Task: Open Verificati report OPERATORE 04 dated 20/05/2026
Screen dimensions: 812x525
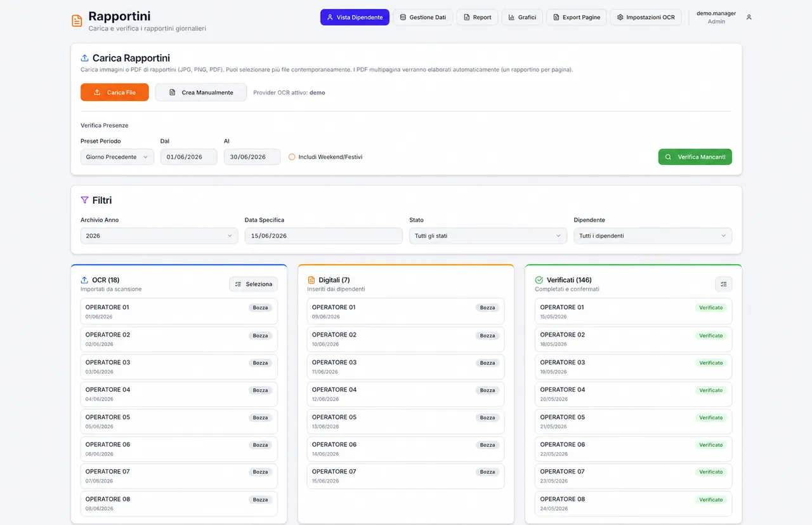Action: [633, 394]
